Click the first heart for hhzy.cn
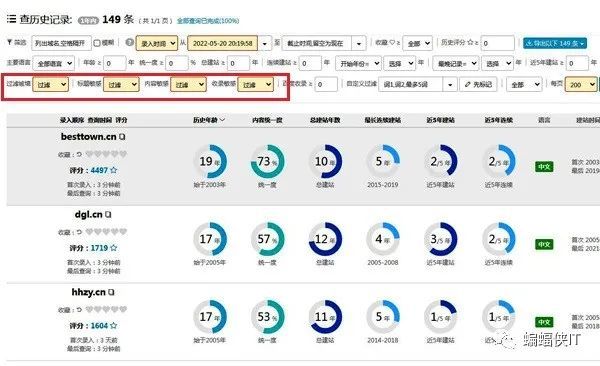Screen dimensions: 600x366 click(89, 309)
